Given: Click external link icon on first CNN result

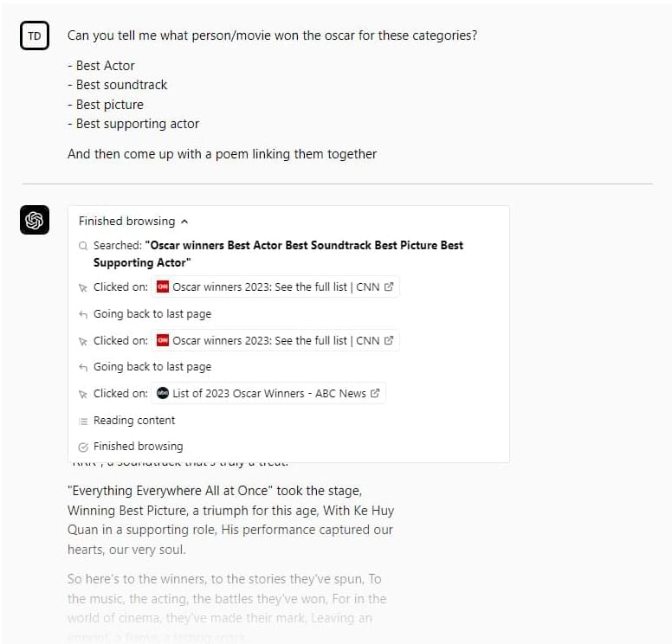Looking at the screenshot, I should click(x=389, y=287).
